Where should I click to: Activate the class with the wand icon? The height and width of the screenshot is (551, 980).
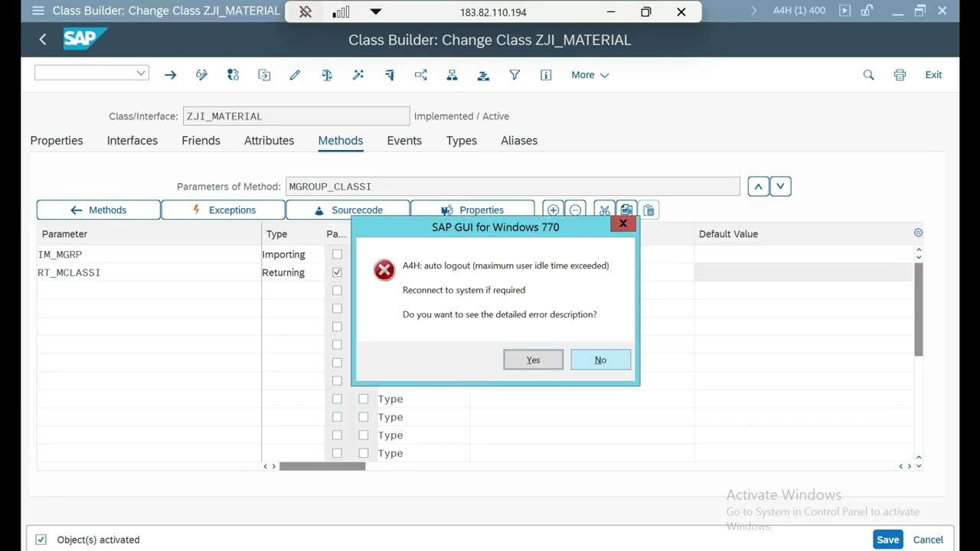(358, 75)
